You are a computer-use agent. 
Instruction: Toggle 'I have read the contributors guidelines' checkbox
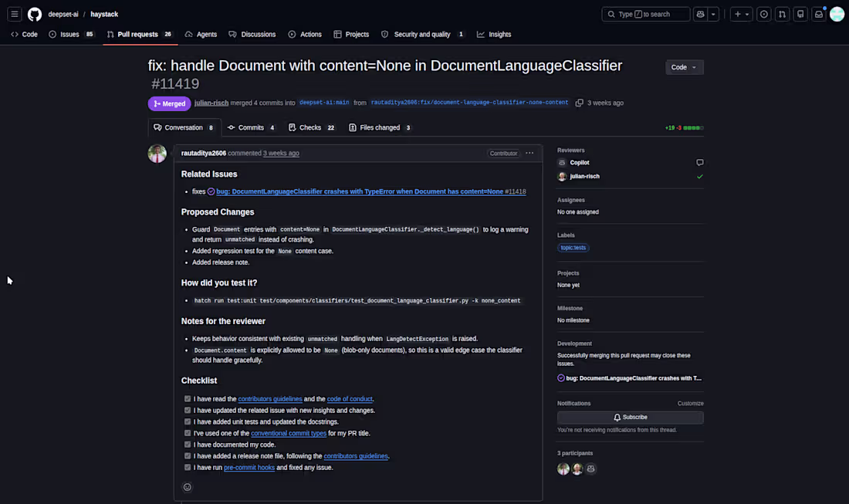[x=188, y=399]
